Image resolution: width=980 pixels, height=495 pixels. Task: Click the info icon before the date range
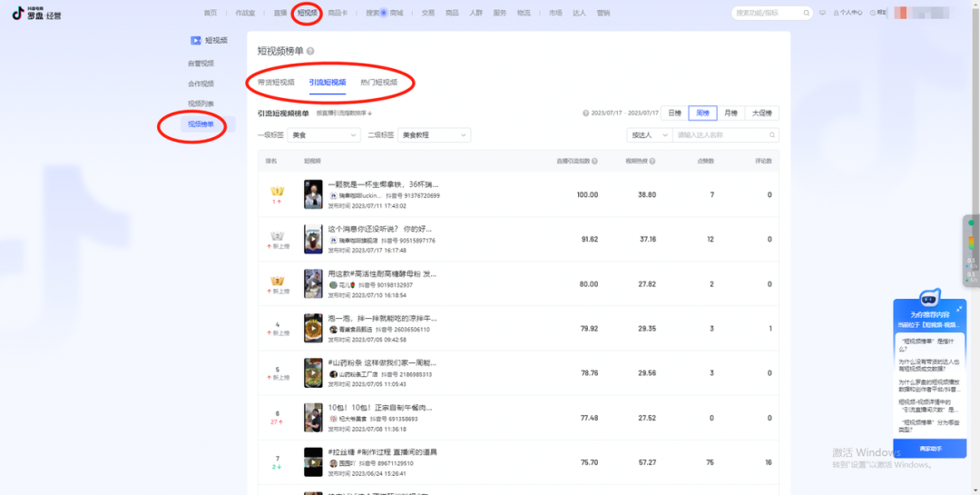click(x=585, y=114)
